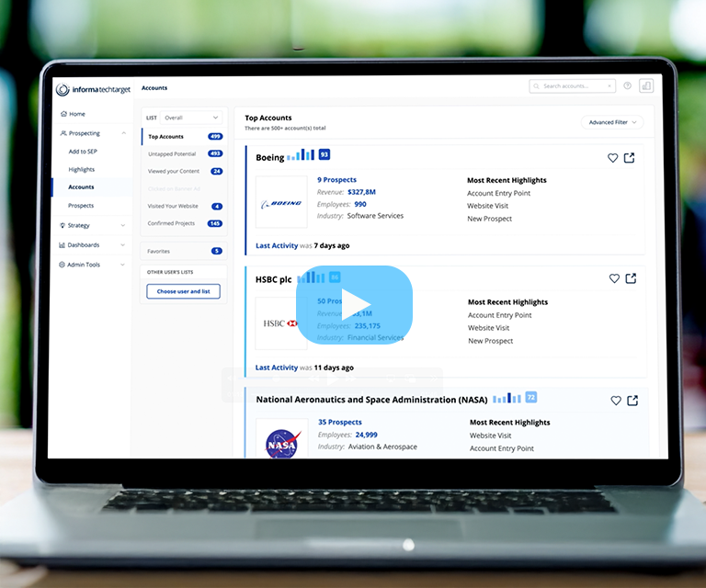Click Boeing's New Prospect highlight
Image resolution: width=706 pixels, height=588 pixels.
tap(489, 219)
